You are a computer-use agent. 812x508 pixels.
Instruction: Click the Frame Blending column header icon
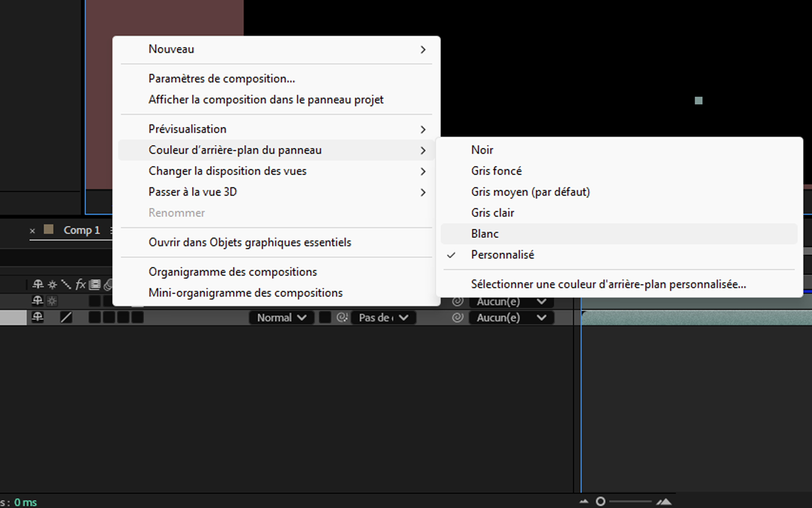pyautogui.click(x=95, y=285)
